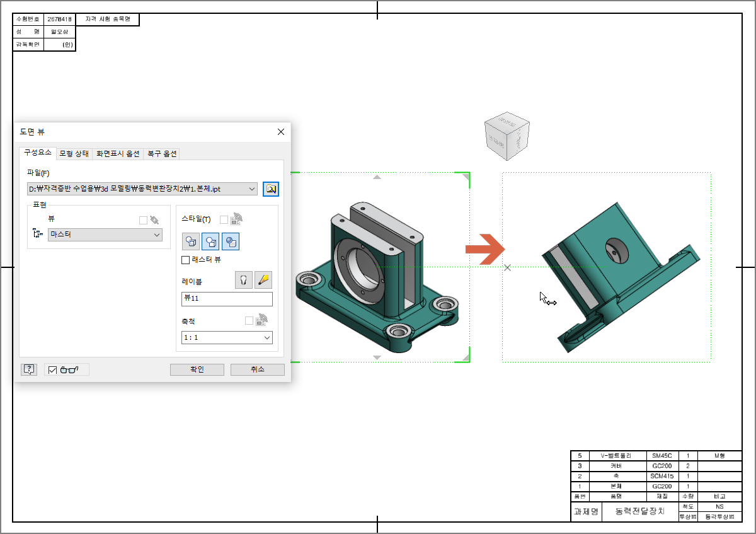The height and width of the screenshot is (534, 756).
Task: Open the 파일(F) path dropdown
Action: (253, 189)
